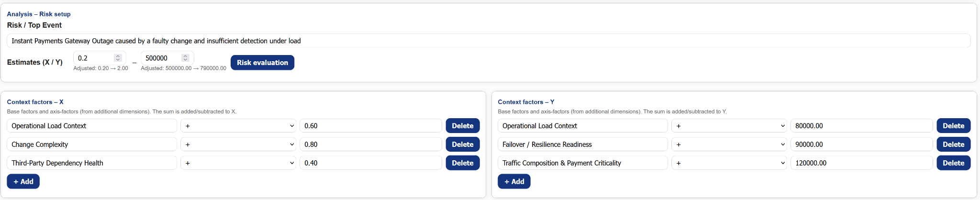Click the X estimate spinner arrows
This screenshot has height=200, width=980.
[118, 58]
